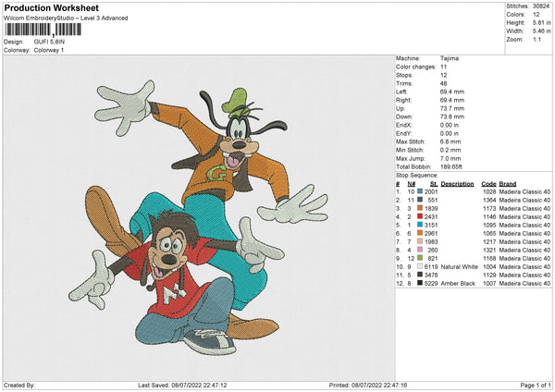Screen dimensions: 555x392
Task: Click 'Printed: 08/07/2022 22:47:16' footer text
Action: (368, 386)
